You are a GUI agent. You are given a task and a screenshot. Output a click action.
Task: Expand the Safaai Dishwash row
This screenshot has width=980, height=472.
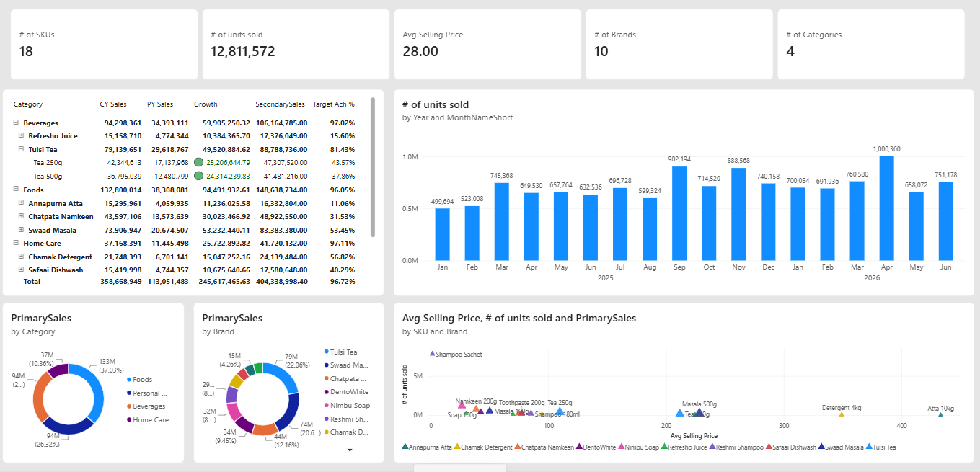point(21,270)
